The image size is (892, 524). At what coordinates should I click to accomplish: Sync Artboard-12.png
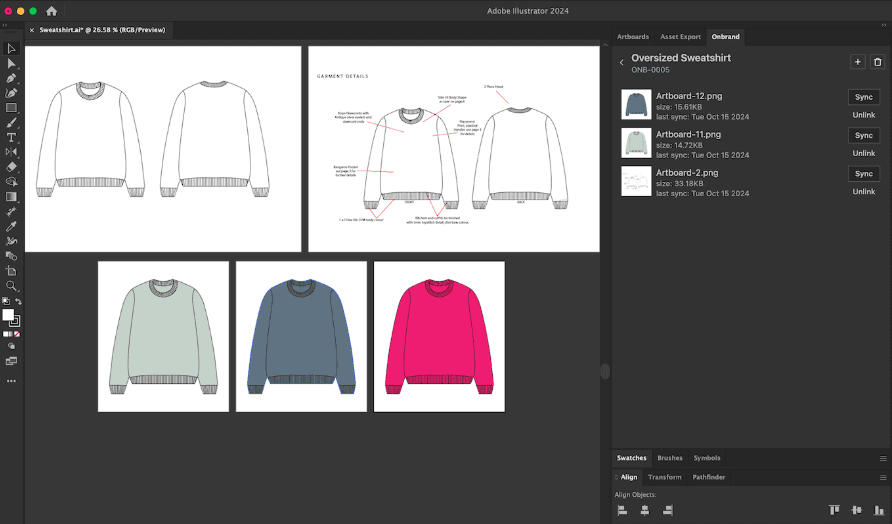click(864, 97)
